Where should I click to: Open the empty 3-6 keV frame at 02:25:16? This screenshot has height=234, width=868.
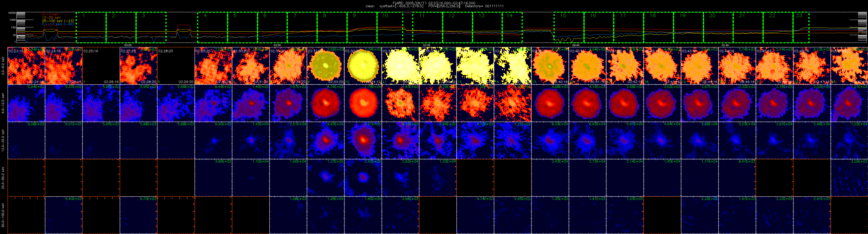point(101,65)
